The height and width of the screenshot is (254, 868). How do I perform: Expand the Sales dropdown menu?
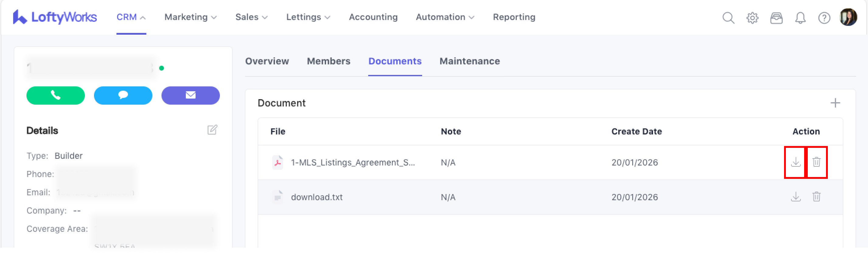[x=252, y=17]
